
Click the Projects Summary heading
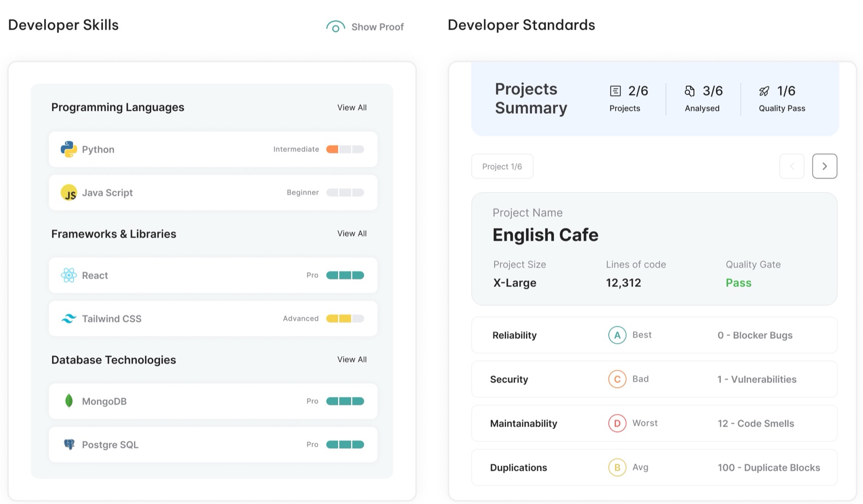coord(531,98)
